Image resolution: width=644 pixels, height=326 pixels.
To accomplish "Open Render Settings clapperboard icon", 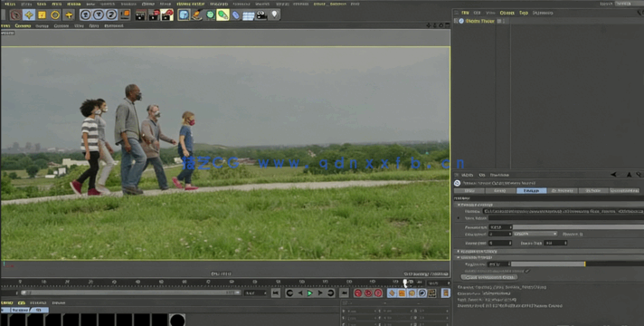I will pos(166,15).
